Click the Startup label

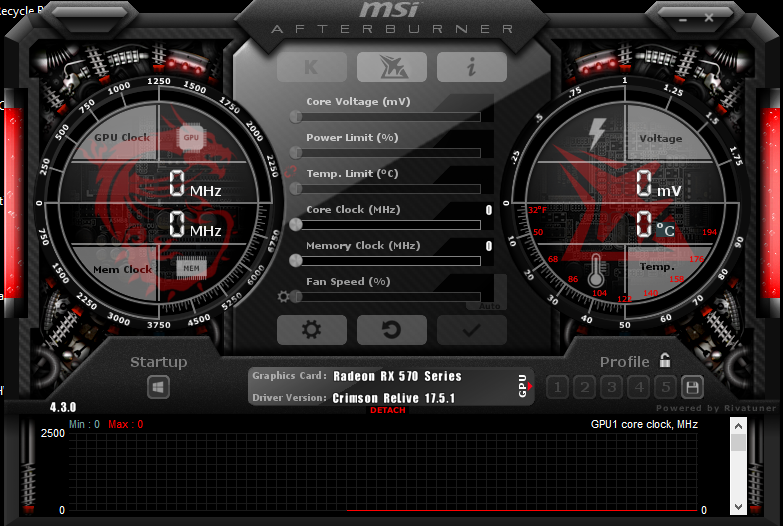point(159,362)
